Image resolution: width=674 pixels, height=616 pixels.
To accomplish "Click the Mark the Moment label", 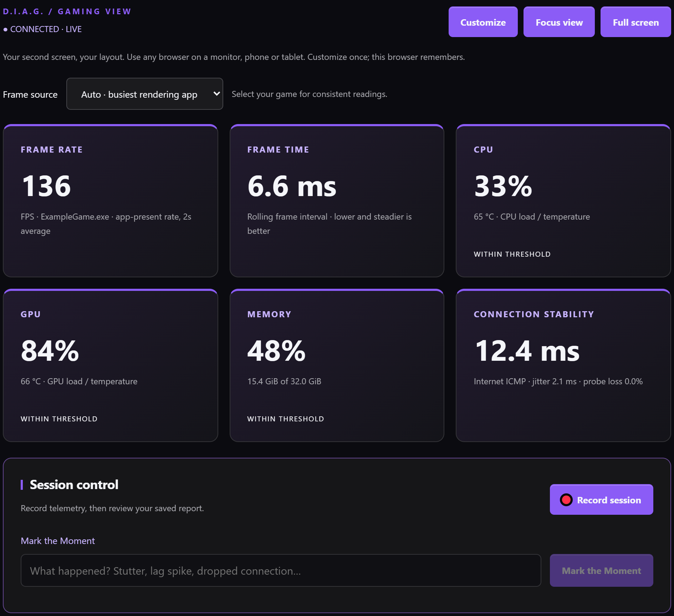I will (x=58, y=541).
